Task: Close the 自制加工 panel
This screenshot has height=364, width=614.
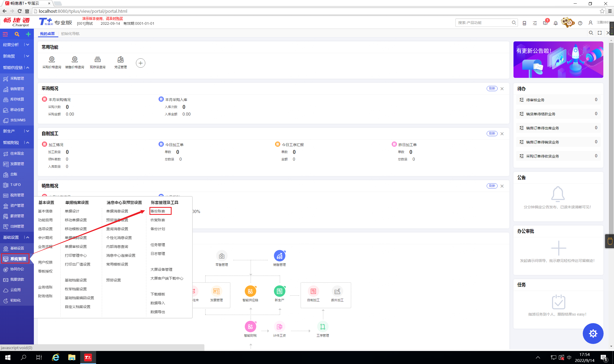Action: 502,134
